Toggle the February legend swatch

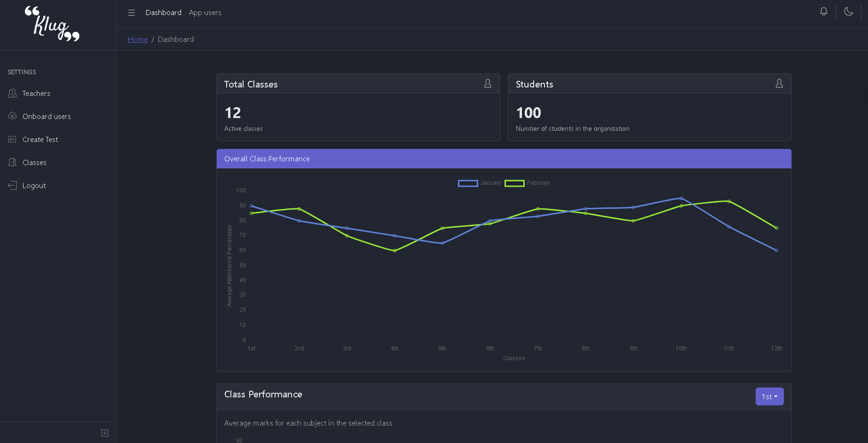[514, 183]
